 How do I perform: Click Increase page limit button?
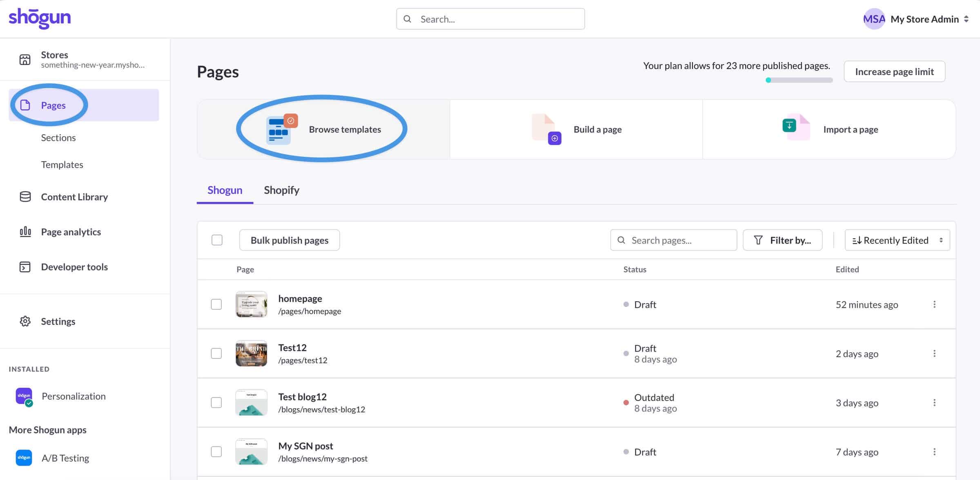pos(894,71)
